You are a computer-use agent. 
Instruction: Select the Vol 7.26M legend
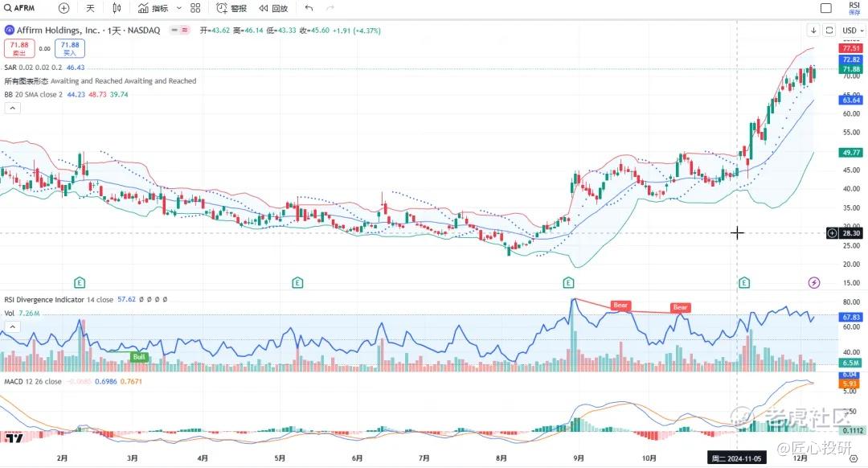(23, 314)
